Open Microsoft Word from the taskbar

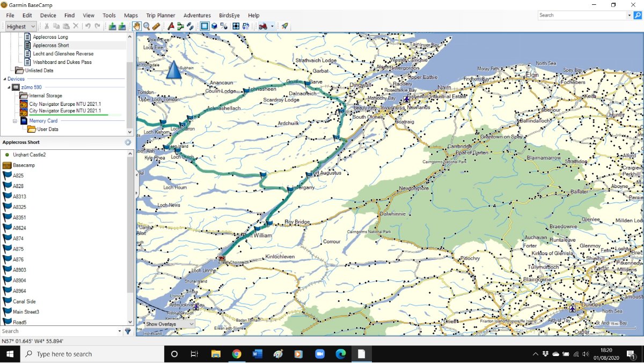[257, 354]
